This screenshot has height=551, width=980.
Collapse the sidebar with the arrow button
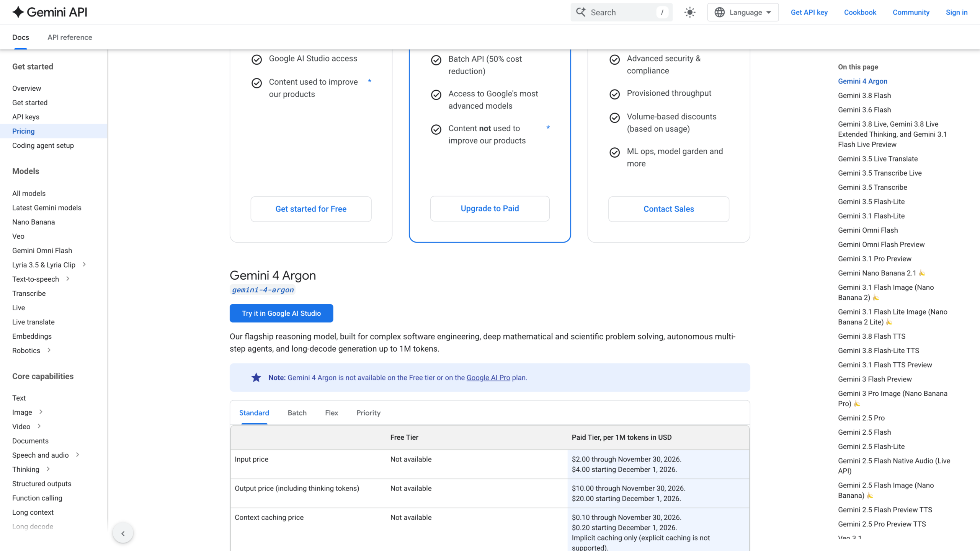tap(123, 533)
